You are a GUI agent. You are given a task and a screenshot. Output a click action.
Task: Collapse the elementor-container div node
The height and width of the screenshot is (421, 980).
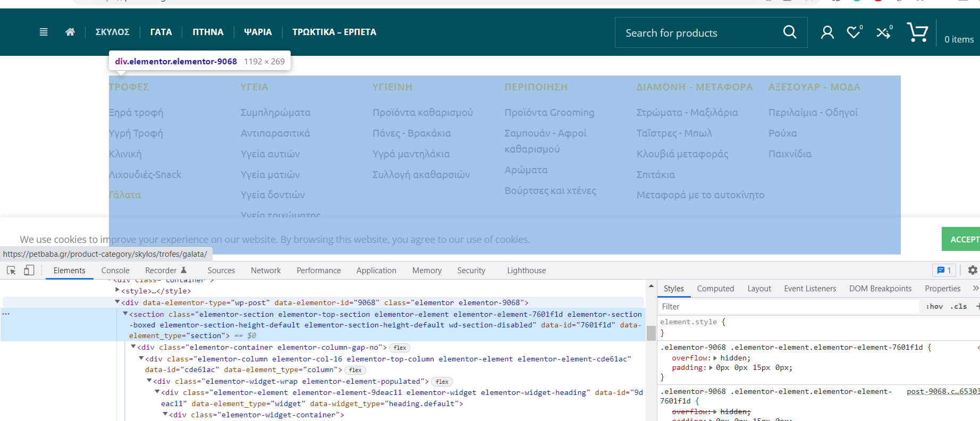pos(133,347)
